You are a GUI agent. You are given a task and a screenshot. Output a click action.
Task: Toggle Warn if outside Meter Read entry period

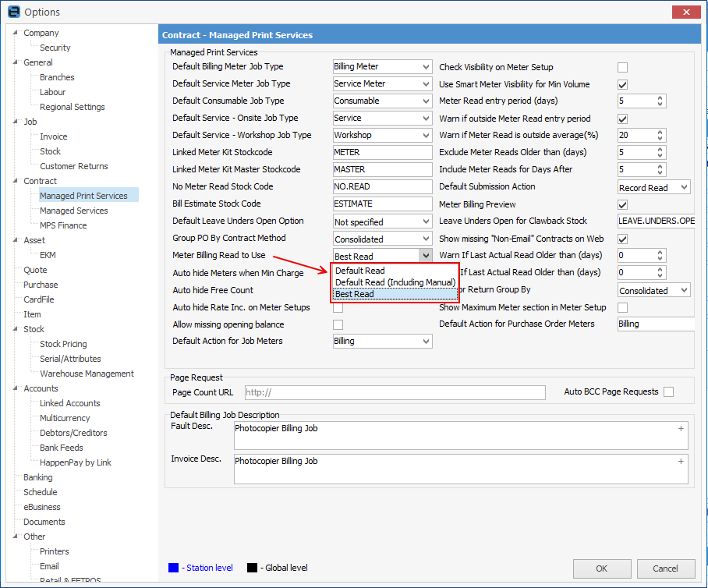[623, 119]
